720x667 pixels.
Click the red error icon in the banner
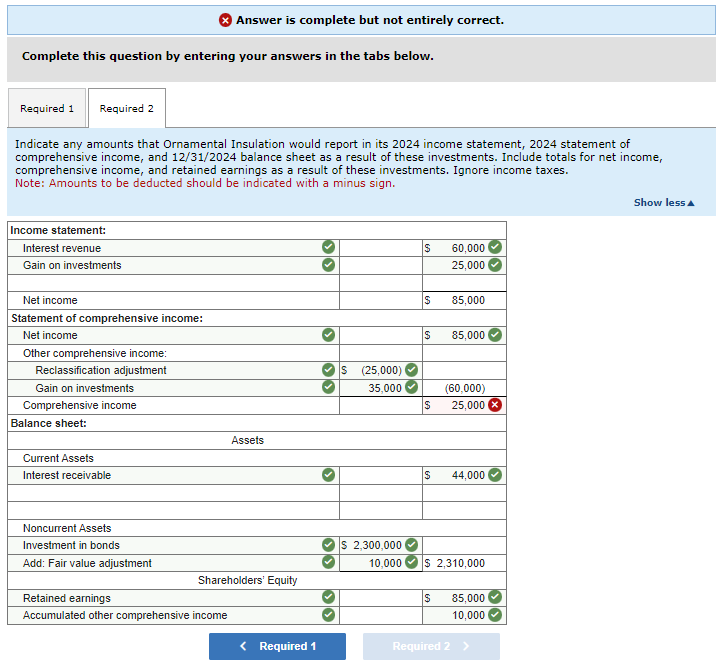tap(225, 20)
